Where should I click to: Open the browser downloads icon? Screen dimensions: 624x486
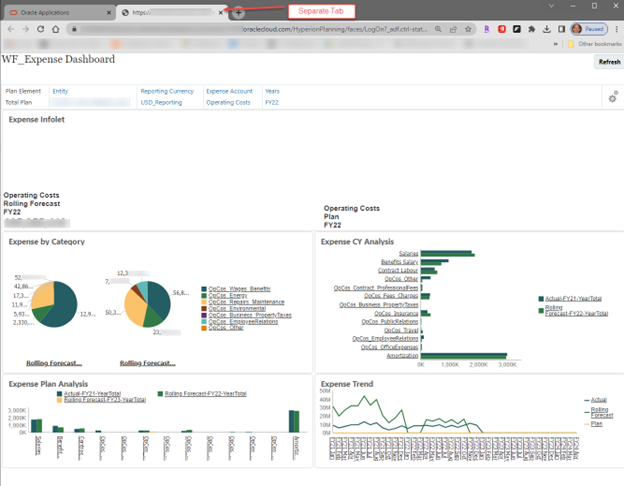point(547,29)
